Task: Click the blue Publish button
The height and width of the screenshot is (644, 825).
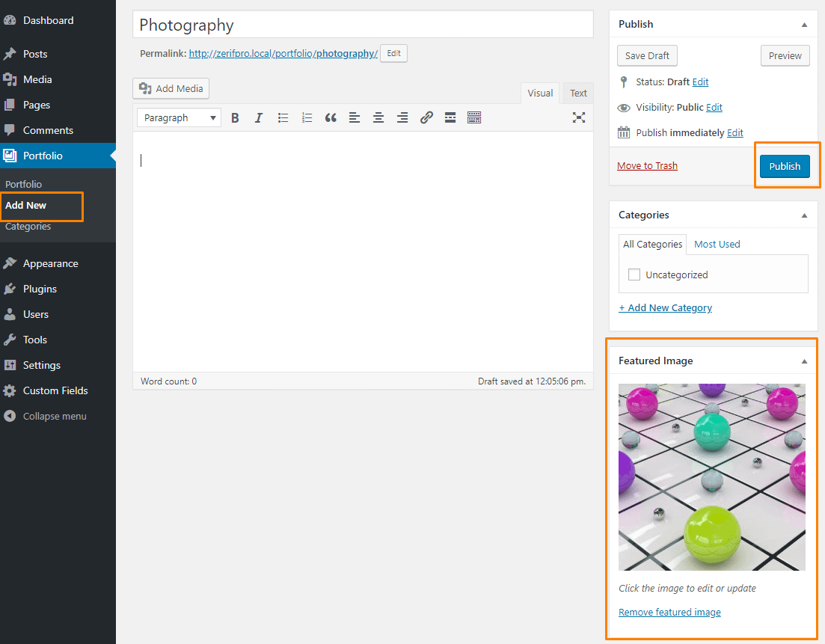Action: 785,166
